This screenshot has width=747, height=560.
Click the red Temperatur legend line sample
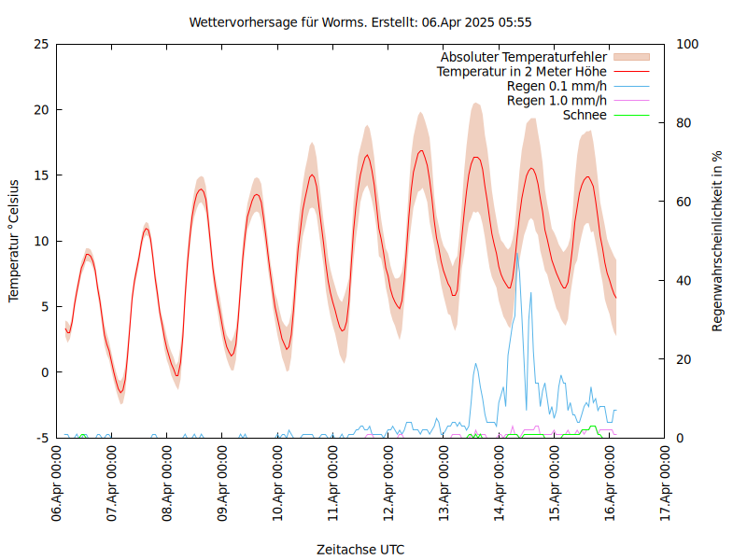point(630,71)
